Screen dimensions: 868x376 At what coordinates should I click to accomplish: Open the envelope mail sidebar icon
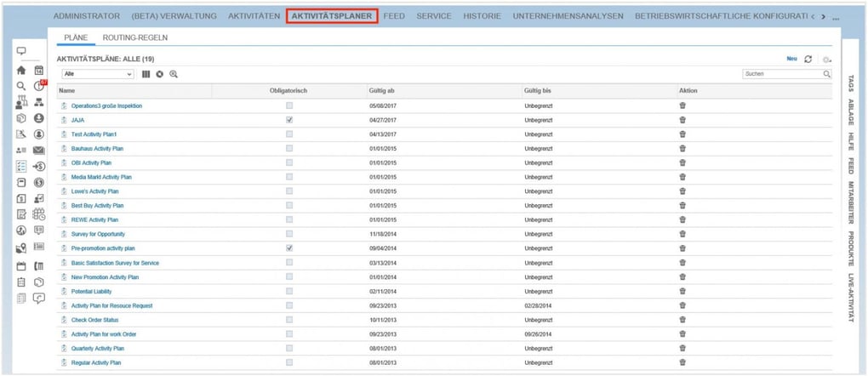click(39, 150)
